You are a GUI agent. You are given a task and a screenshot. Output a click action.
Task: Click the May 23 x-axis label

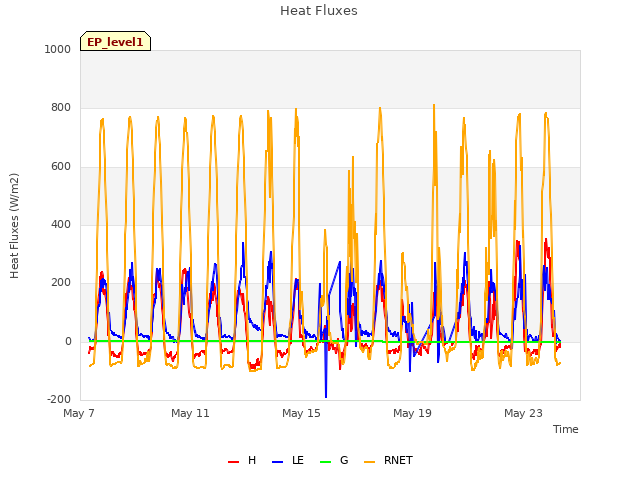point(523,413)
